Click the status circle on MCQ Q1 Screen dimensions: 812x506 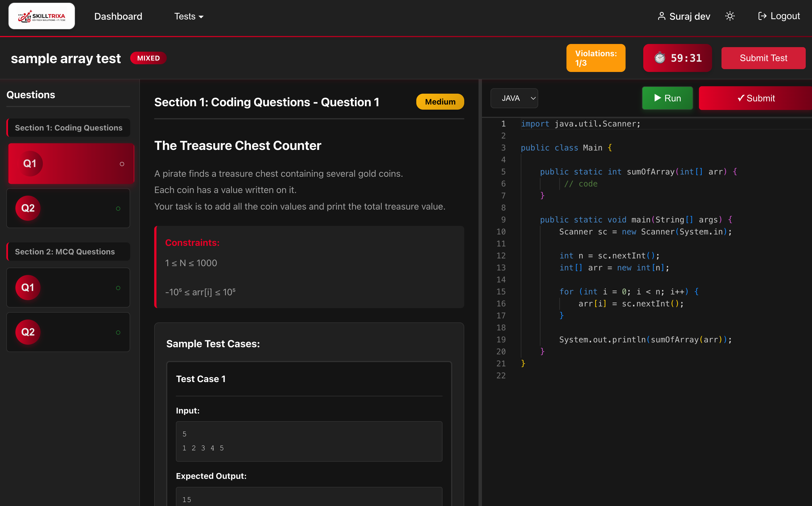click(118, 288)
